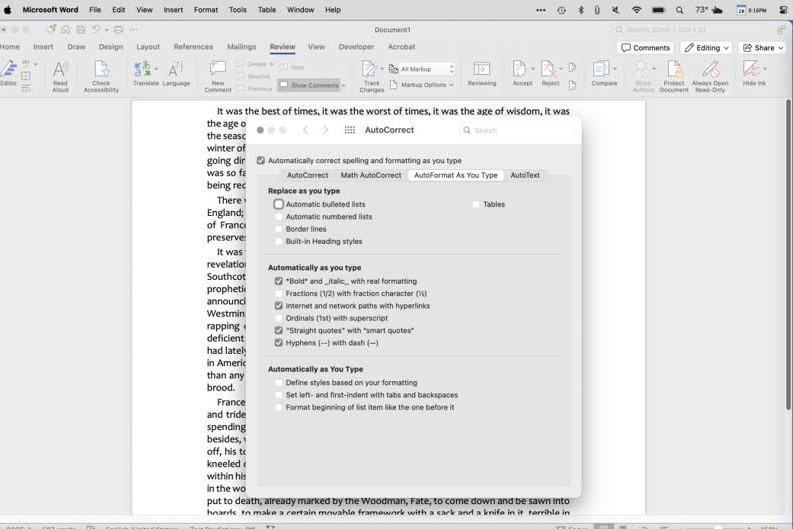Enable Define styles based on your formatting
793x529 pixels.
click(279, 383)
